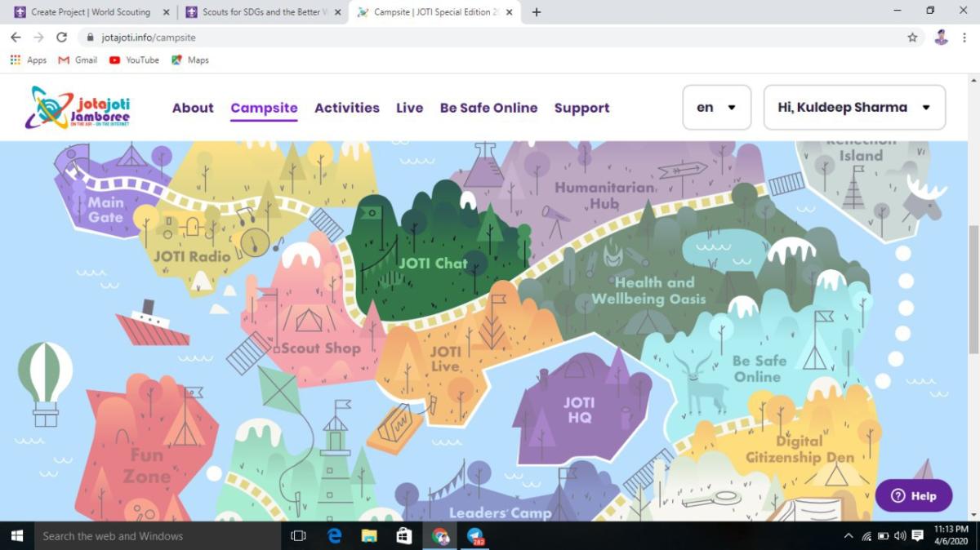The height and width of the screenshot is (550, 980).
Task: Open the Activities navigation item
Action: coord(347,108)
